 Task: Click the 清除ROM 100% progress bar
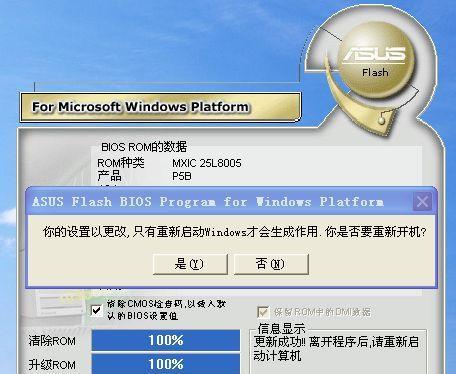pyautogui.click(x=166, y=340)
